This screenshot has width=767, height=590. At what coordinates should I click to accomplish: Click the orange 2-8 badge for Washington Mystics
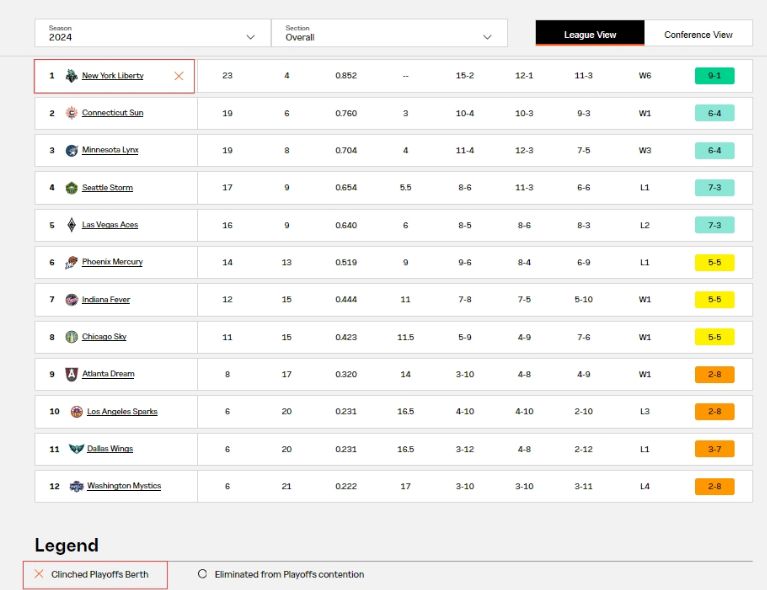[x=715, y=486]
